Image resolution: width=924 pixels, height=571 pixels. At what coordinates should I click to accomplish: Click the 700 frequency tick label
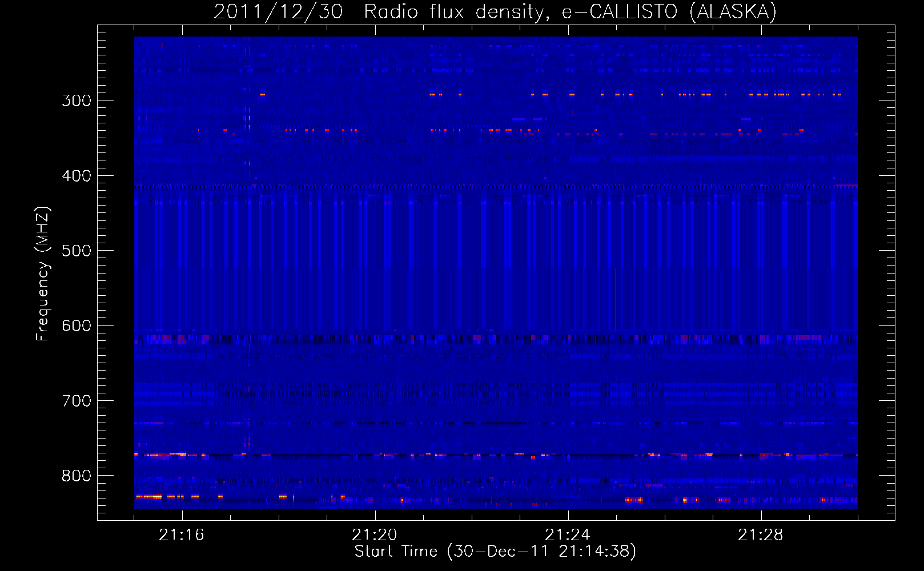[77, 401]
